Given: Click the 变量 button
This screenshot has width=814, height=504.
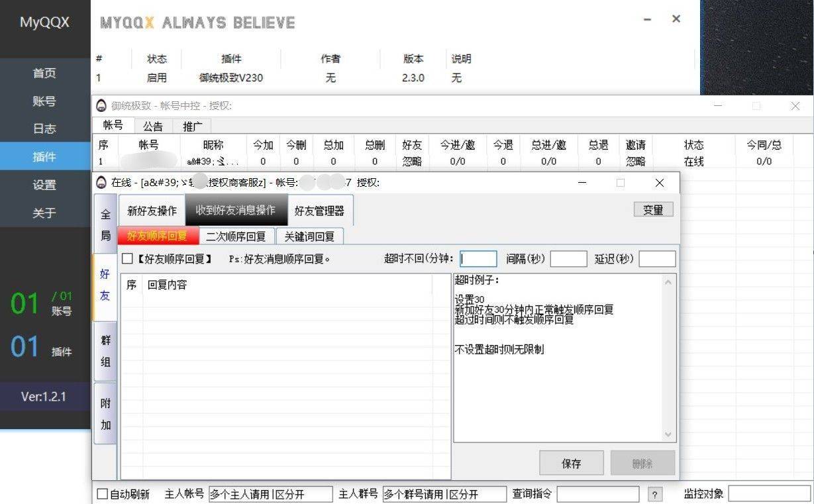Looking at the screenshot, I should point(653,209).
